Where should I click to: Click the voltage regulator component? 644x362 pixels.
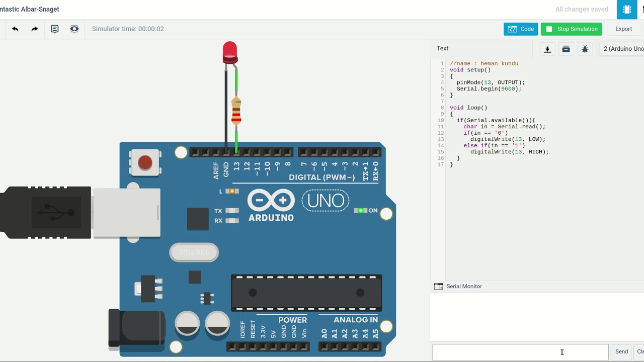pos(149,288)
